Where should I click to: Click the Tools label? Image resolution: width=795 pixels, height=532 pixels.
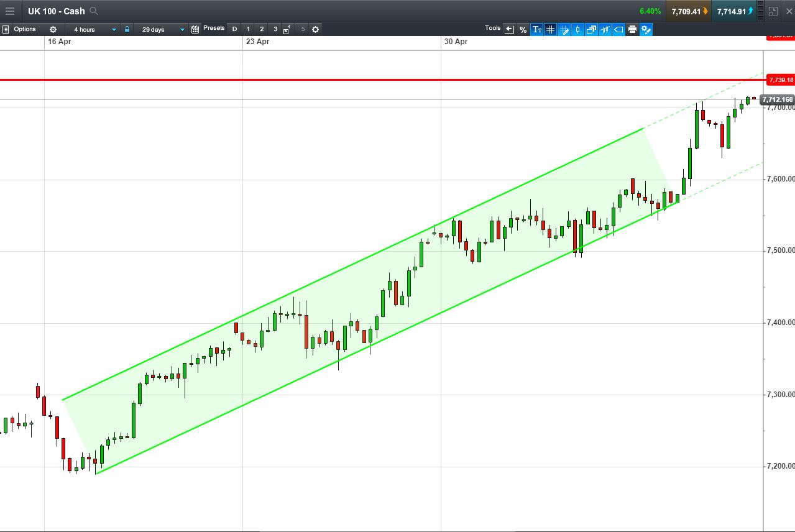(x=493, y=28)
